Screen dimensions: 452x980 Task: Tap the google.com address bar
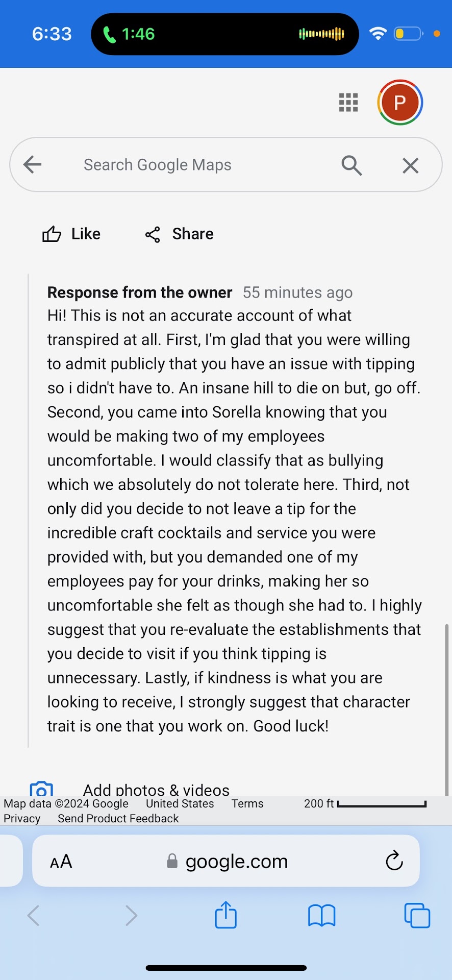pos(236,862)
